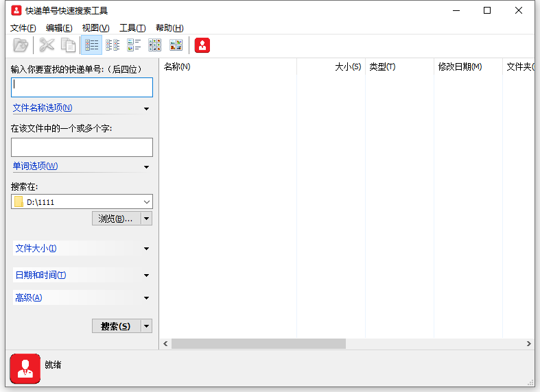Image resolution: width=540 pixels, height=392 pixels.
Task: Expand 文件名称选项(N) options
Action: pyautogui.click(x=82, y=108)
